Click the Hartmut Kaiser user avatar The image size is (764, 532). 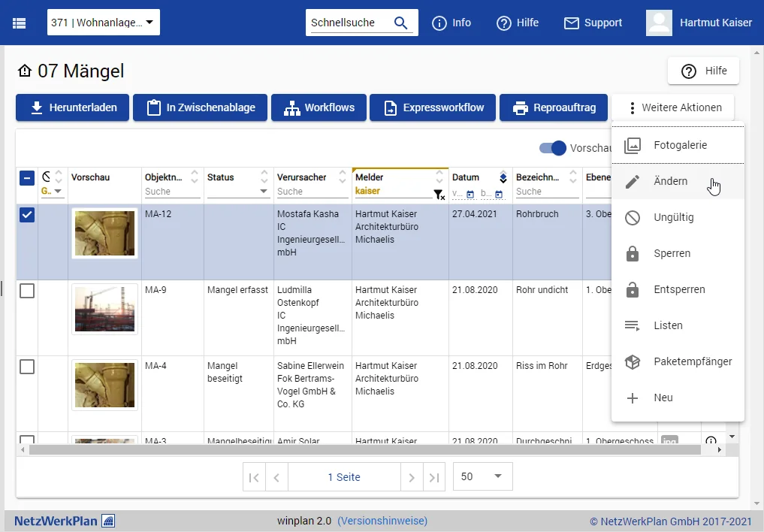coord(659,23)
